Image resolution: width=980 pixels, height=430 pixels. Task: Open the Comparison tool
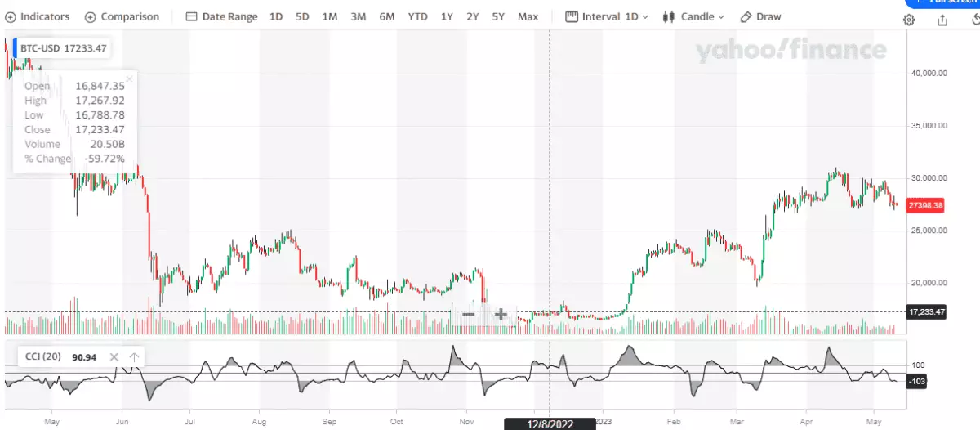coord(122,16)
